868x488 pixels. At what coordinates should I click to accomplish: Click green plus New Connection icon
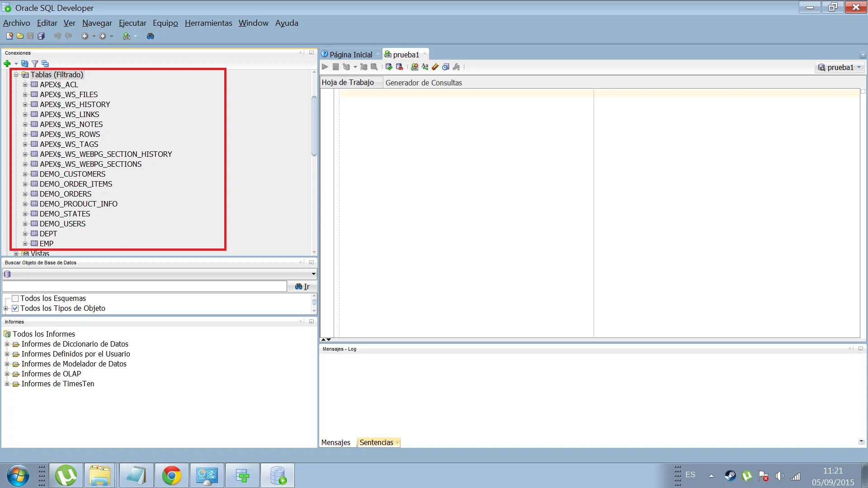tap(7, 64)
